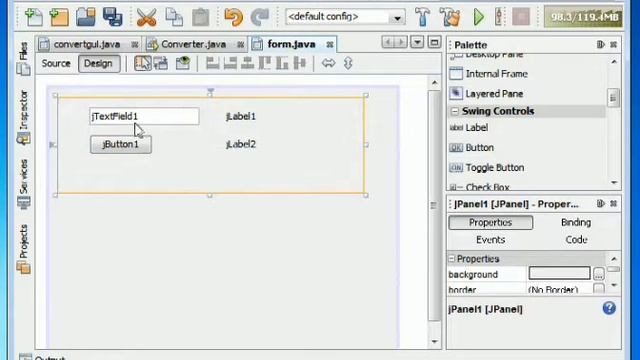The height and width of the screenshot is (360, 640).
Task: Open background property editor ellipsis button
Action: [x=598, y=274]
